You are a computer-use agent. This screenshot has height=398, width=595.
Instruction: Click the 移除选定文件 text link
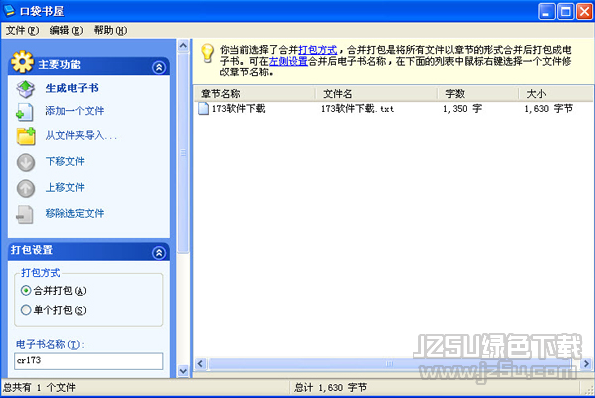[75, 213]
